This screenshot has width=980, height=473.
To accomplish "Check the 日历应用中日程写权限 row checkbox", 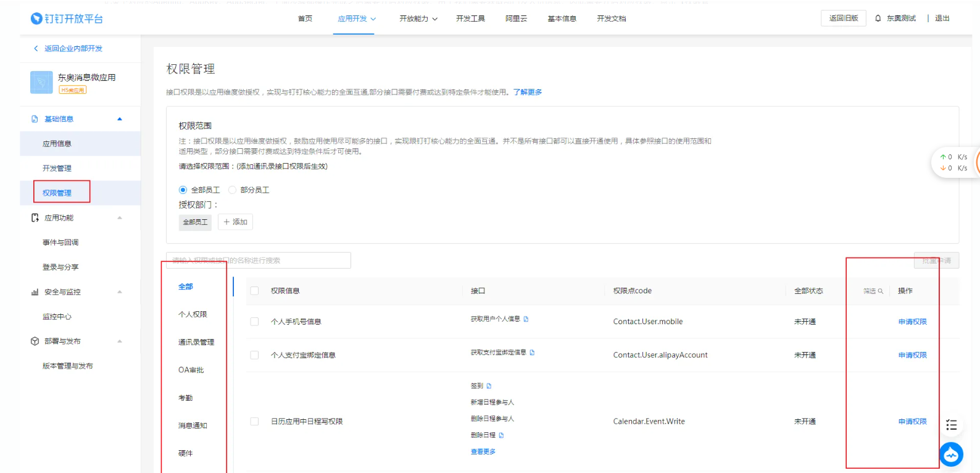I will coord(254,422).
